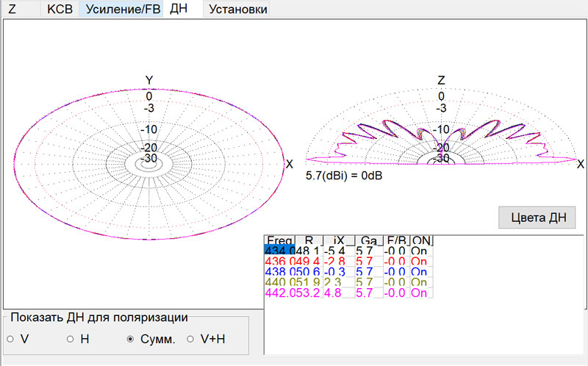Choose the H polarization option
The width and height of the screenshot is (588, 366).
pos(71,339)
